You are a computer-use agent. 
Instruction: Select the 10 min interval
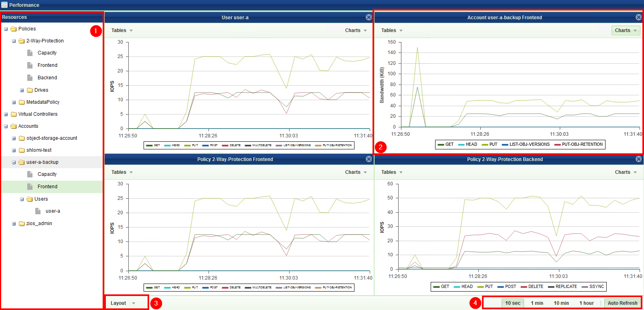click(561, 303)
